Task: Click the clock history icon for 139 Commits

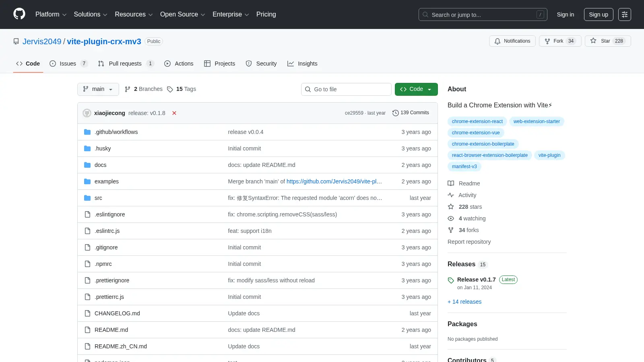Action: [x=396, y=113]
